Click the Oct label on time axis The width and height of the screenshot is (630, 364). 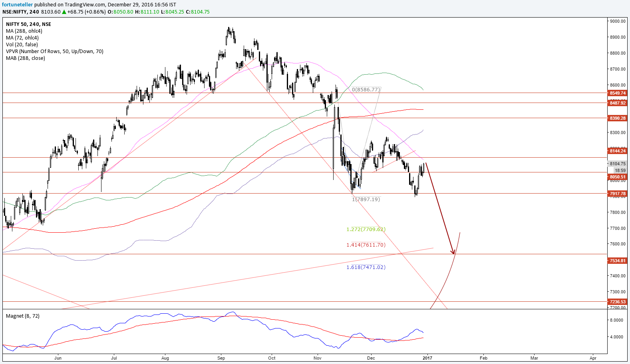click(272, 358)
